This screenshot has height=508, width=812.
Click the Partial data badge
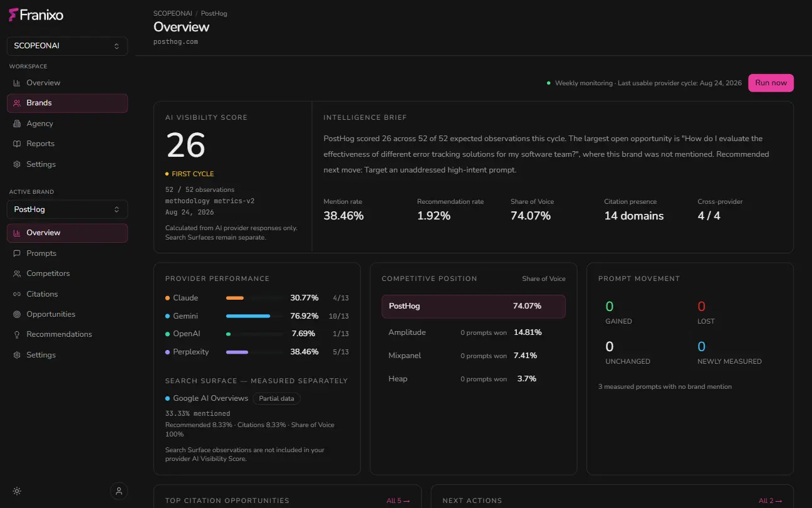[276, 398]
